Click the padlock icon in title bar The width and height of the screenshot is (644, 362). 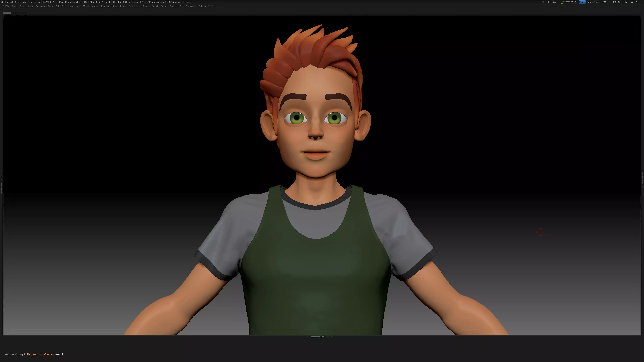626,2
